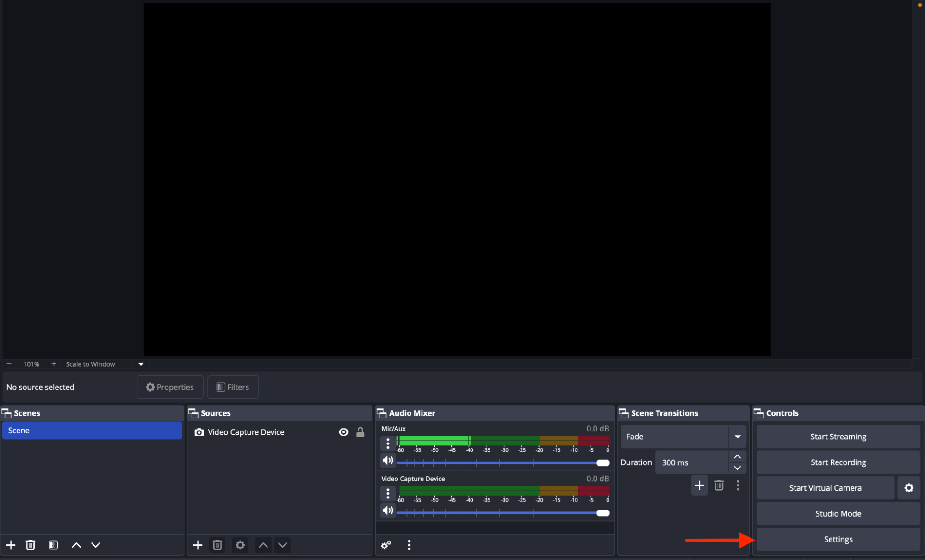Delete selected source with trash icon
This screenshot has height=560, width=925.
pyautogui.click(x=217, y=545)
